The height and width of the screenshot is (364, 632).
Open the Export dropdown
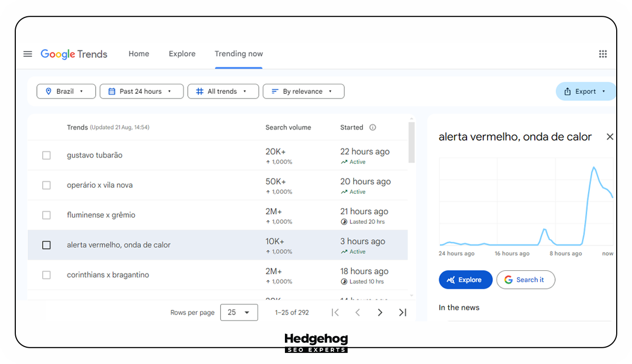[586, 91]
